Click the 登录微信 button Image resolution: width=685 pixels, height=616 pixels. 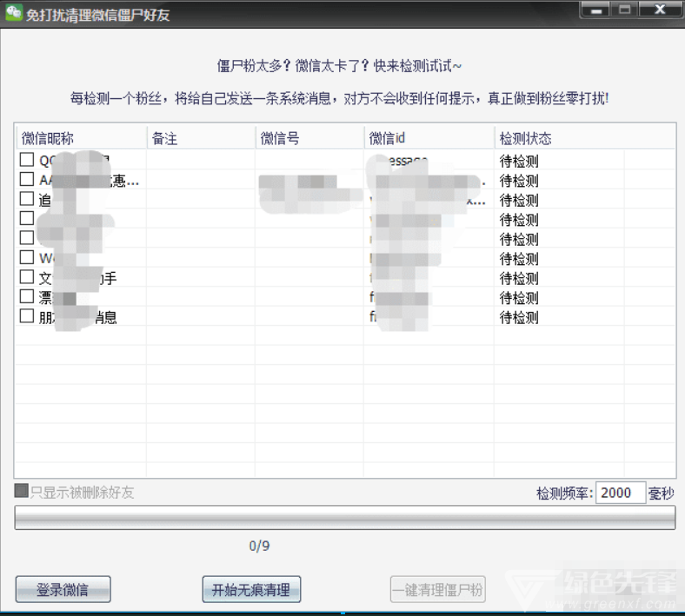63,589
